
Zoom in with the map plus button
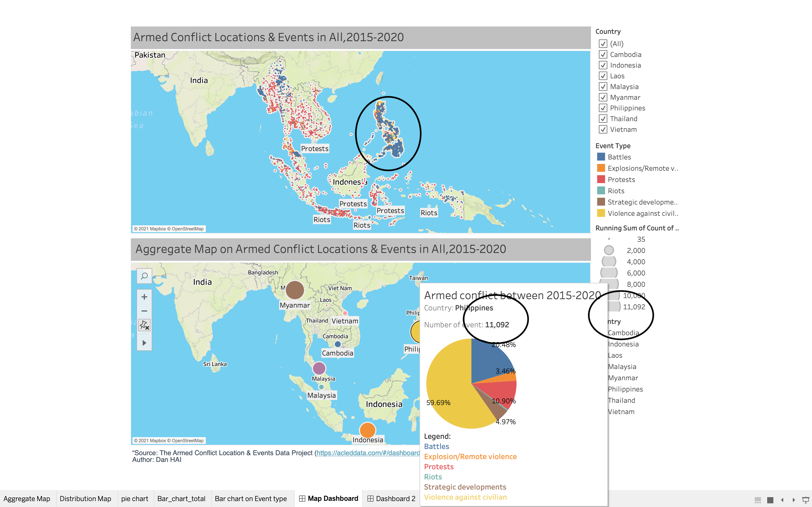[x=144, y=297]
